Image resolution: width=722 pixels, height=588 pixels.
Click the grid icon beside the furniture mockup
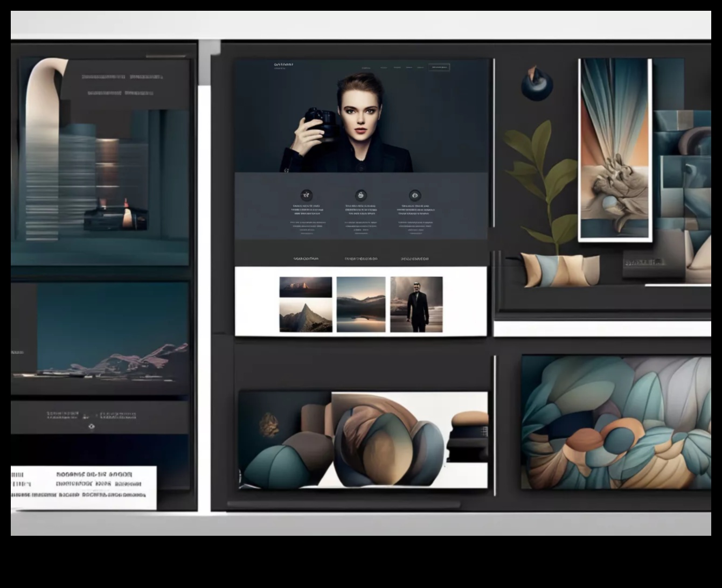[x=484, y=431]
